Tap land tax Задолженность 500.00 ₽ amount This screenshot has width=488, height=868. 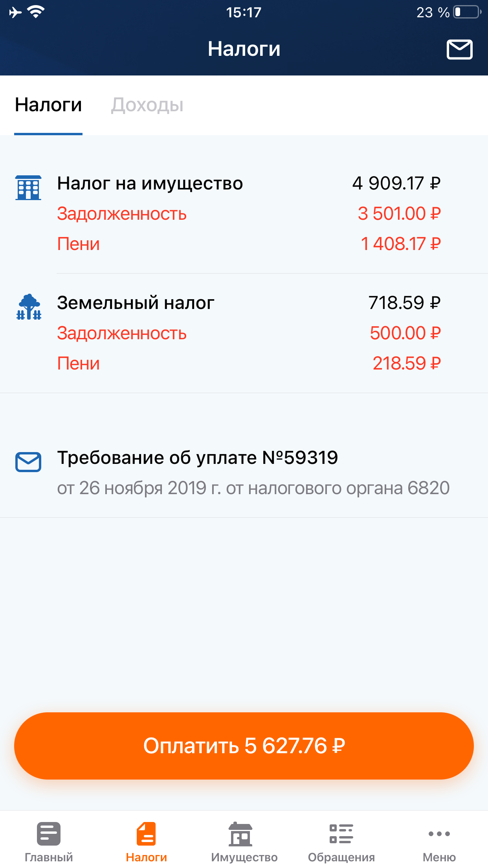pyautogui.click(x=405, y=333)
